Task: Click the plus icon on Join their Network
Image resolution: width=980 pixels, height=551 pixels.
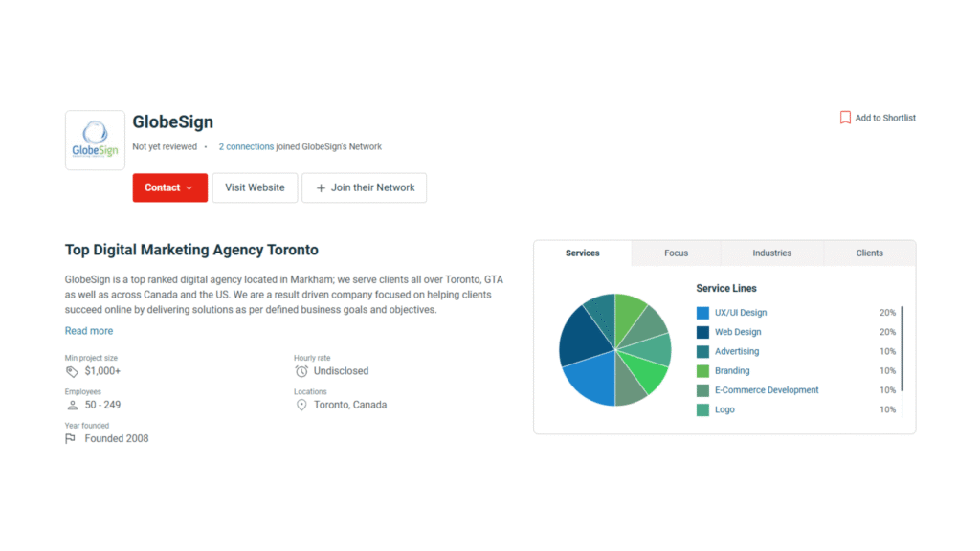Action: [x=321, y=187]
